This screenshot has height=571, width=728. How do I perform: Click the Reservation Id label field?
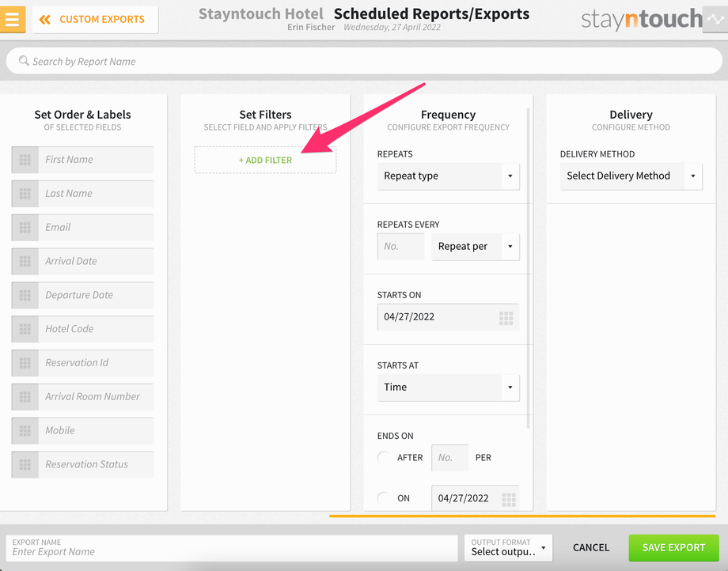96,363
